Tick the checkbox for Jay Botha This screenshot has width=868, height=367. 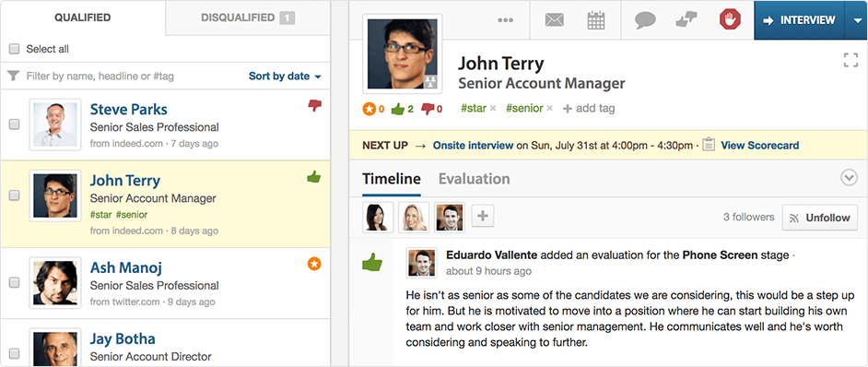[x=14, y=354]
